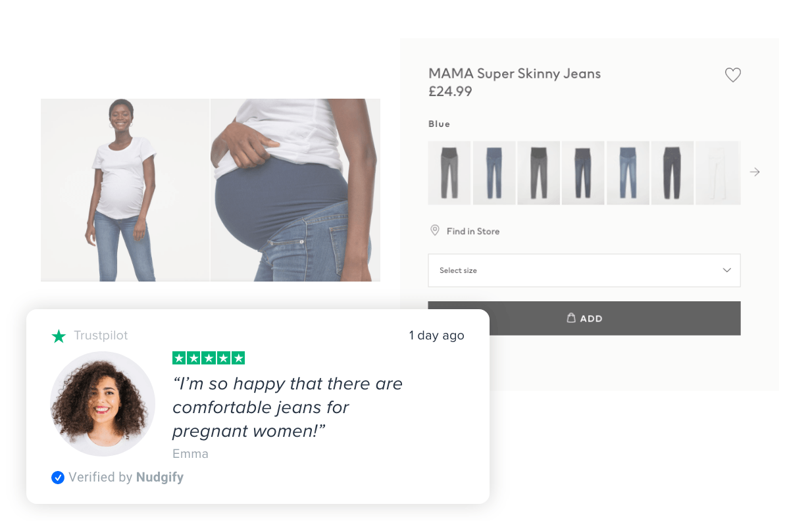
Task: Open the full-body model product photo
Action: pos(125,190)
